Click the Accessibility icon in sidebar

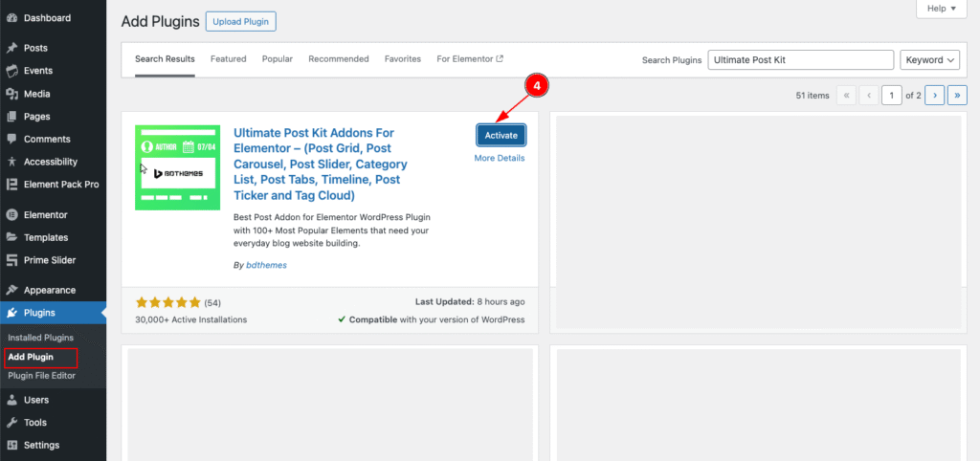pos(11,163)
